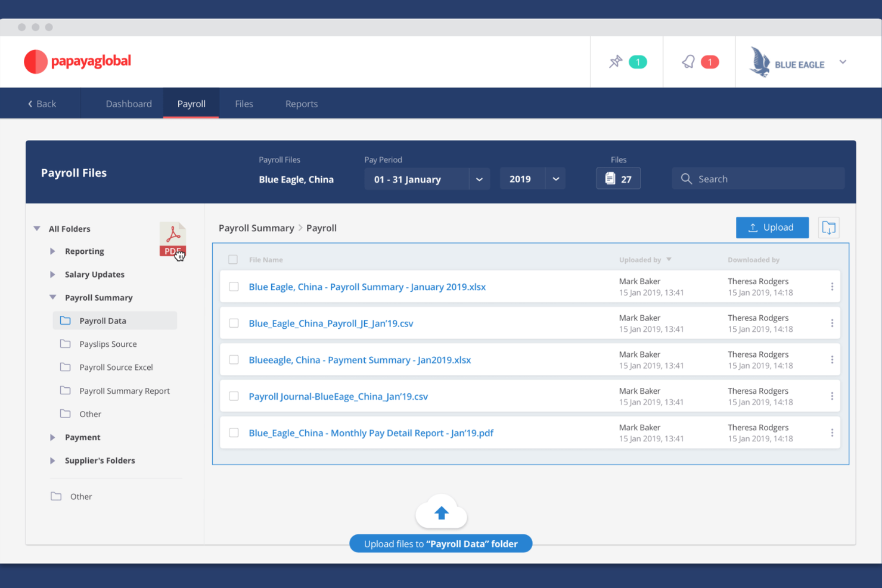Click the papayaglobal logo
Image resolution: width=882 pixels, height=588 pixels.
(x=77, y=61)
